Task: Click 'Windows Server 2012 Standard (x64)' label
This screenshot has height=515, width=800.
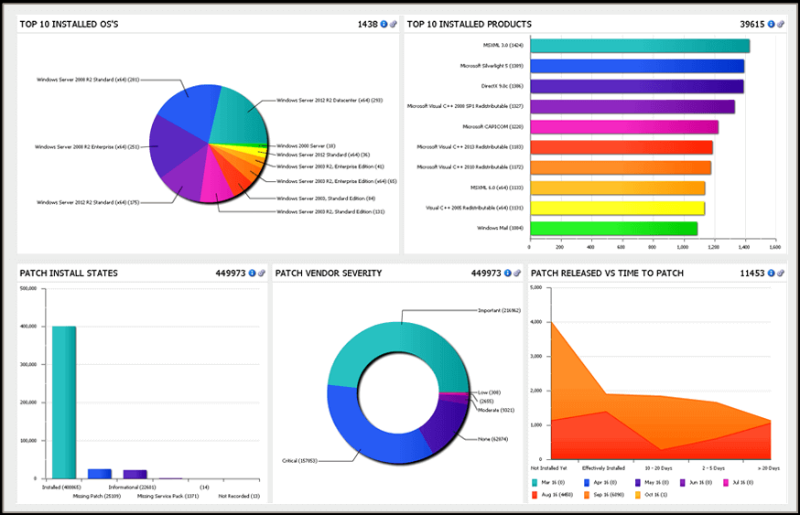Action: coord(323,155)
